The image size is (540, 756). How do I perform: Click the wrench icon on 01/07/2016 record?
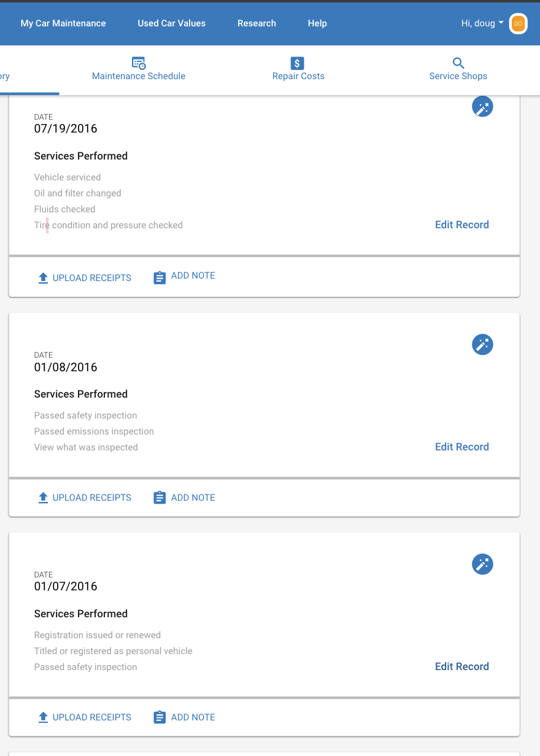tap(482, 564)
